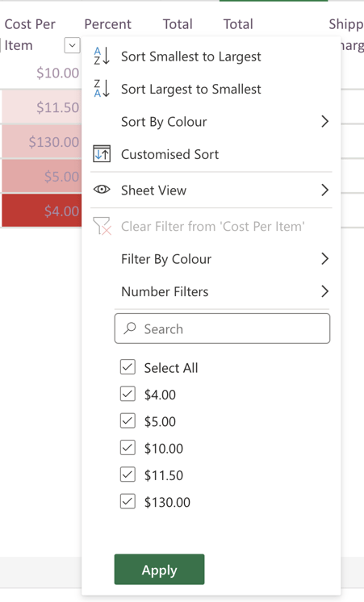Click the A-Z sort ascending icon

[102, 56]
